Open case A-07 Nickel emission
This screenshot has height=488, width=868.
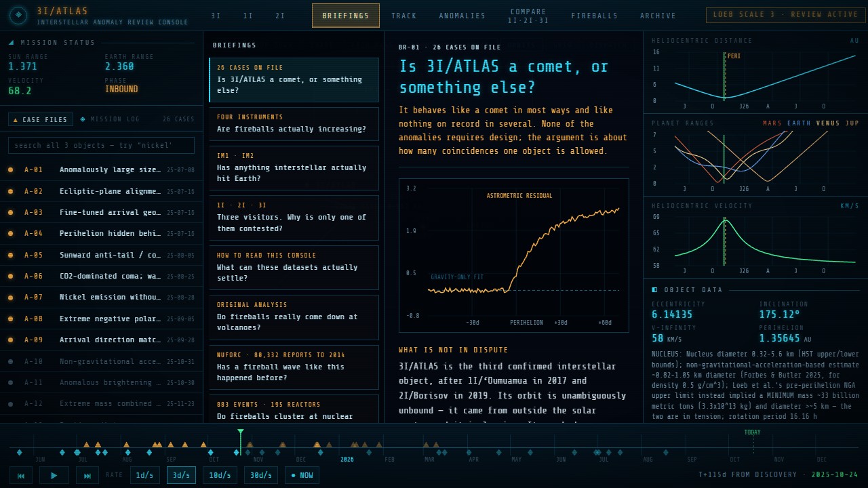coord(101,297)
